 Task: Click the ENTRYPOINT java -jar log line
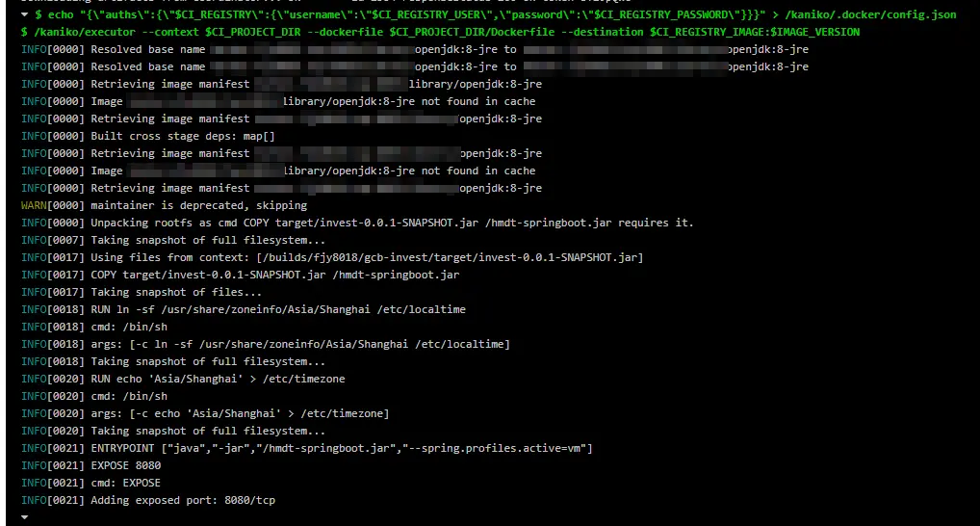click(x=306, y=448)
